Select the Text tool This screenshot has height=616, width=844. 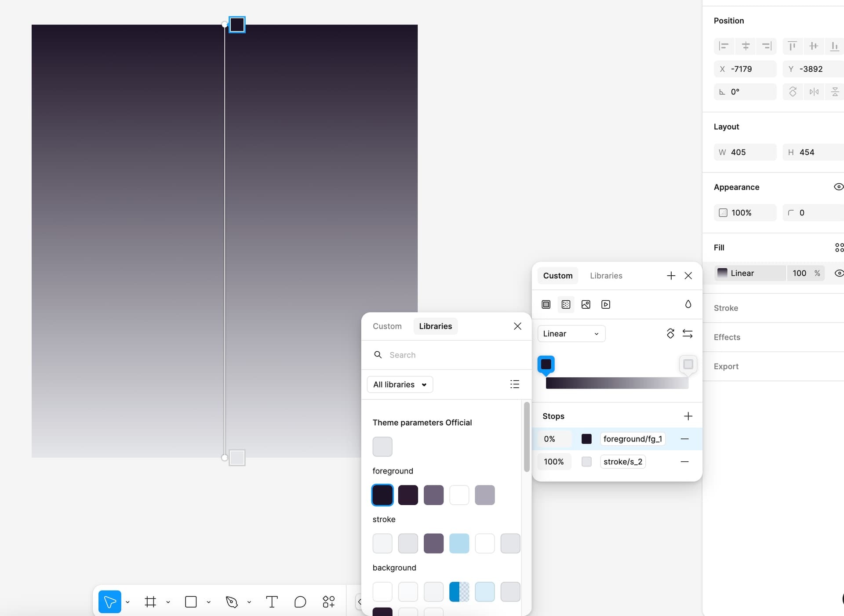[272, 601]
